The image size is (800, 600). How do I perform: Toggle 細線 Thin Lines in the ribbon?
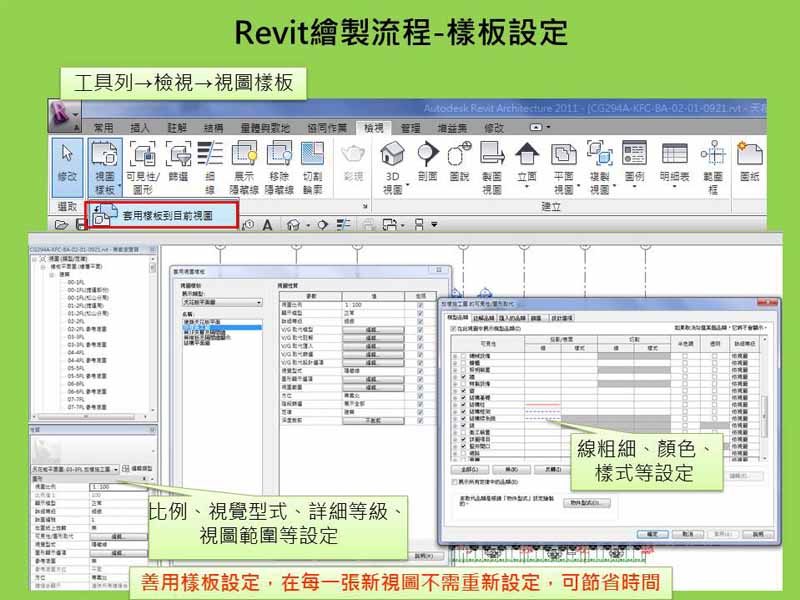click(x=210, y=167)
